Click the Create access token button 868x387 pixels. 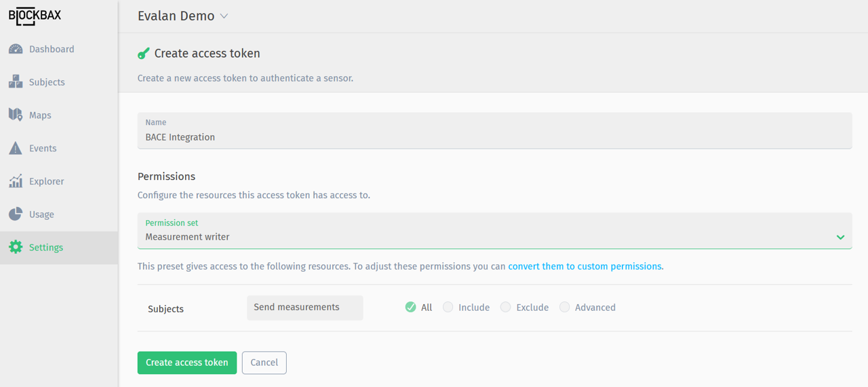pos(186,363)
